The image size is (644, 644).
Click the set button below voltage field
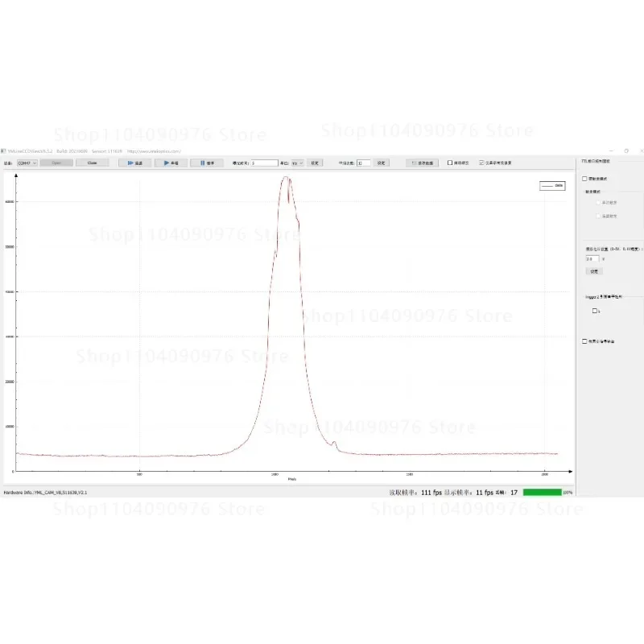point(594,271)
